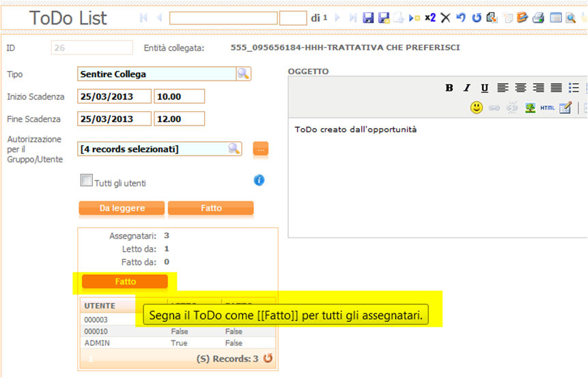Click the blue undo arrow icon

click(461, 18)
